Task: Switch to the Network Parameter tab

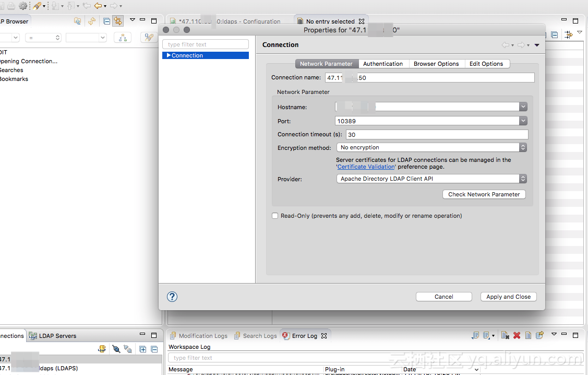Action: coord(326,64)
